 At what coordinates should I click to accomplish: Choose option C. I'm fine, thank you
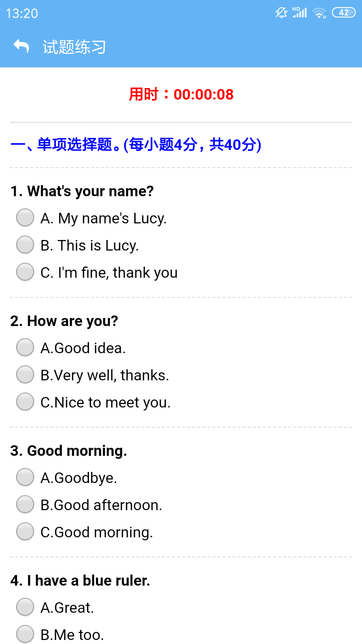[25, 272]
